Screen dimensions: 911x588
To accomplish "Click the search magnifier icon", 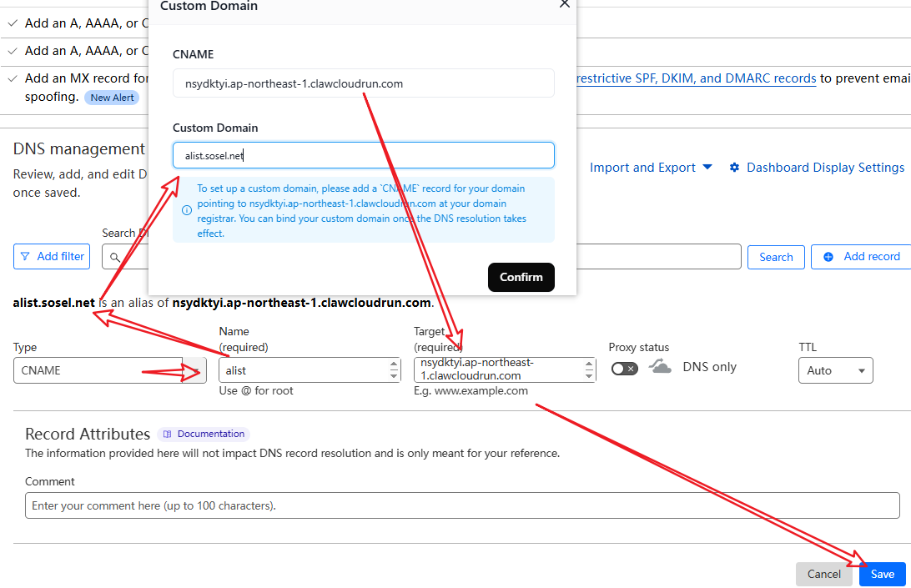I will pyautogui.click(x=115, y=257).
